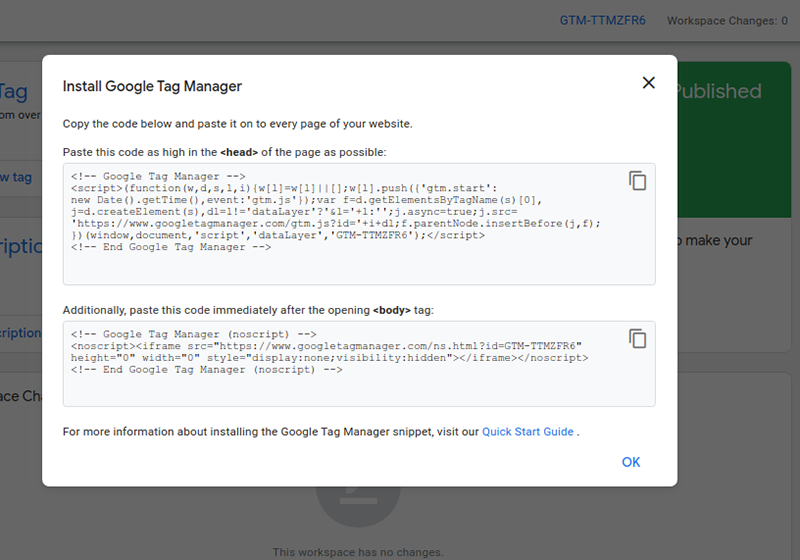This screenshot has width=800, height=560.
Task: Select the noscript iframe code text area
Action: [359, 364]
